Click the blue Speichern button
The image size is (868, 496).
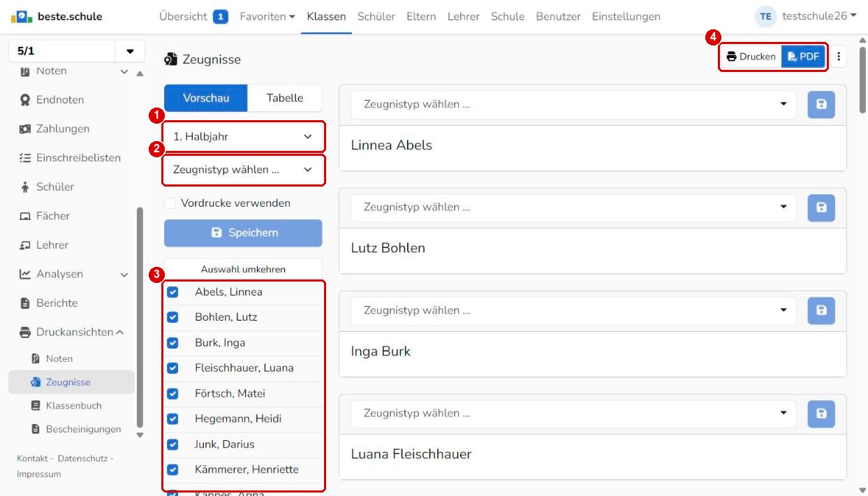243,233
